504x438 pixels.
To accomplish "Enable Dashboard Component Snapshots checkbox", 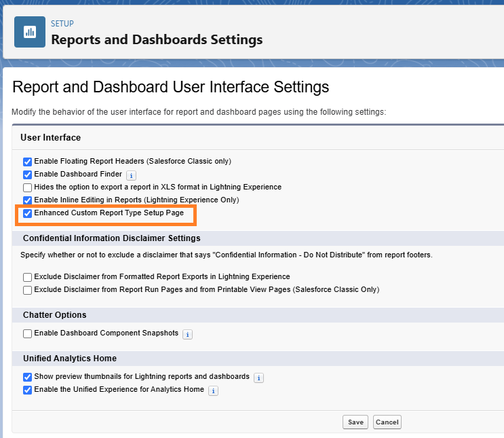I will point(27,333).
